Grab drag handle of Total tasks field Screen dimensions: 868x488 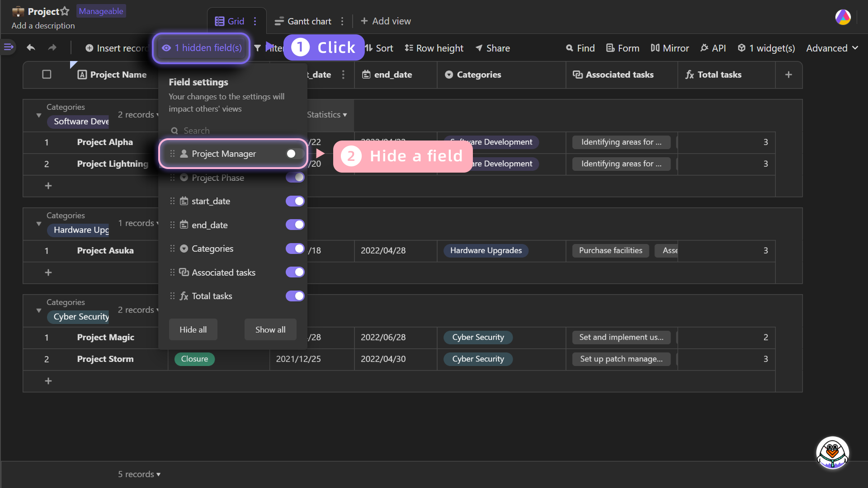pyautogui.click(x=172, y=296)
